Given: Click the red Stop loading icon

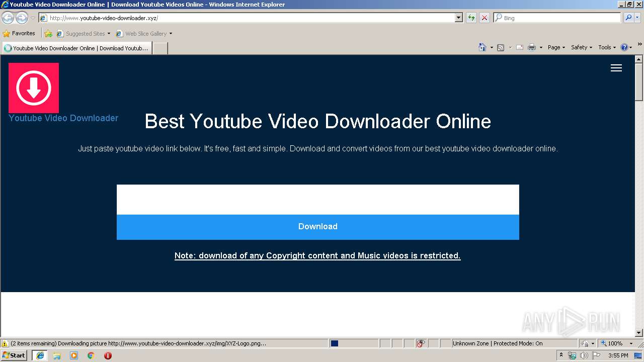Looking at the screenshot, I should click(484, 18).
